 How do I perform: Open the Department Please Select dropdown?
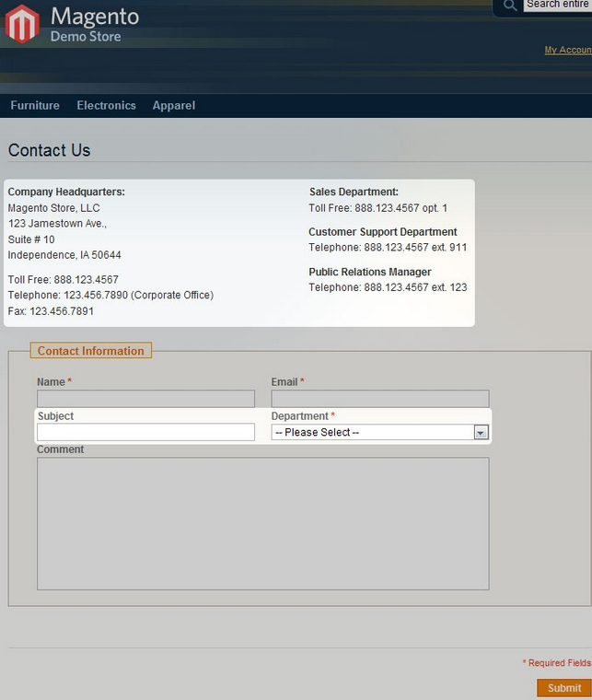click(379, 432)
